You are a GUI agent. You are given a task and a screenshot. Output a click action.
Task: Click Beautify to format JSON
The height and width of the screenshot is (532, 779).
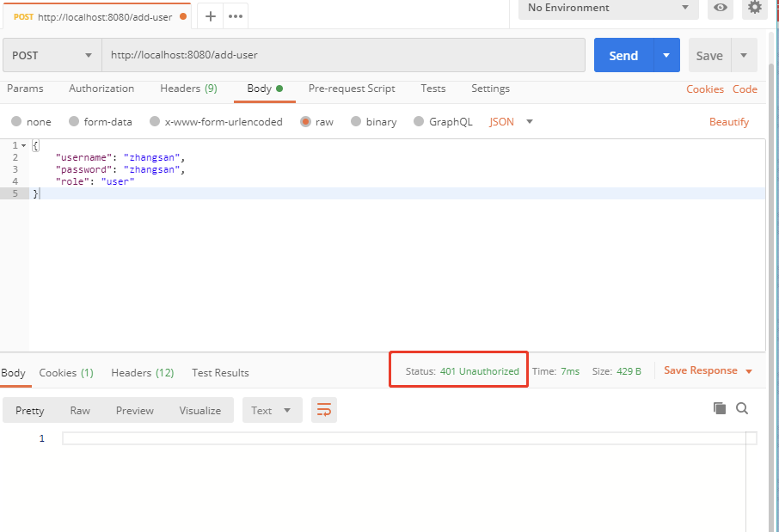point(729,122)
